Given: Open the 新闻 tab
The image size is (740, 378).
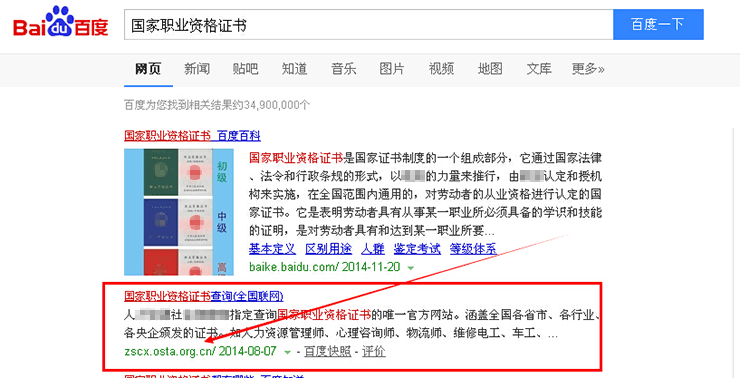Looking at the screenshot, I should tap(197, 69).
